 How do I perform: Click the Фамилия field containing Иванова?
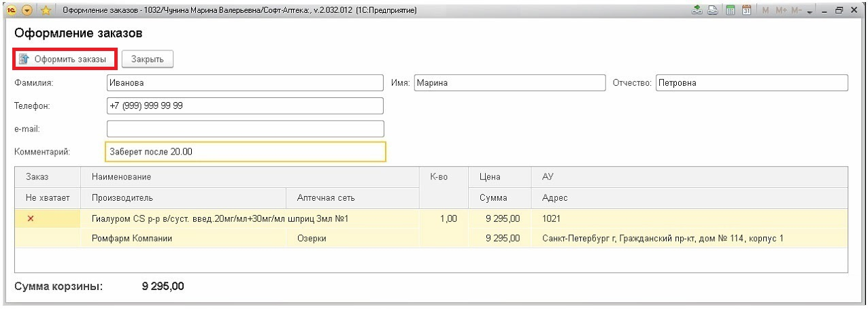245,83
